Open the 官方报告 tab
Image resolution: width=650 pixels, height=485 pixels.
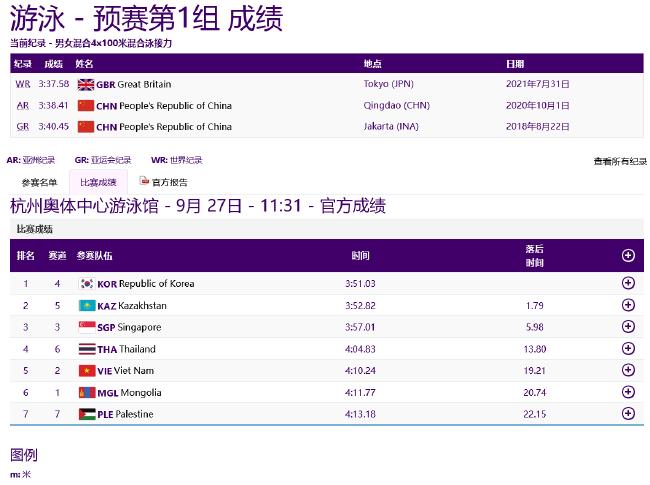(x=170, y=182)
